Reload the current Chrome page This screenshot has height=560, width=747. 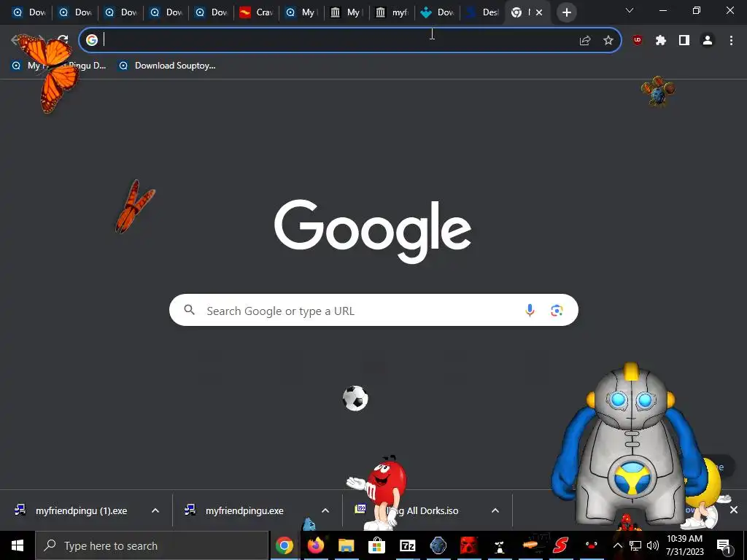click(63, 40)
